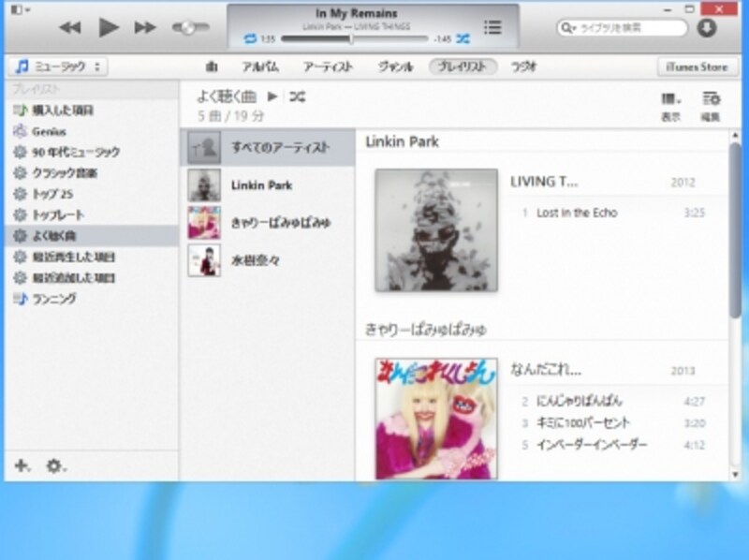Viewport: 749px width, 560px height.
Task: Select the よく聴く曲 playlist in sidebar
Action: tap(91, 236)
